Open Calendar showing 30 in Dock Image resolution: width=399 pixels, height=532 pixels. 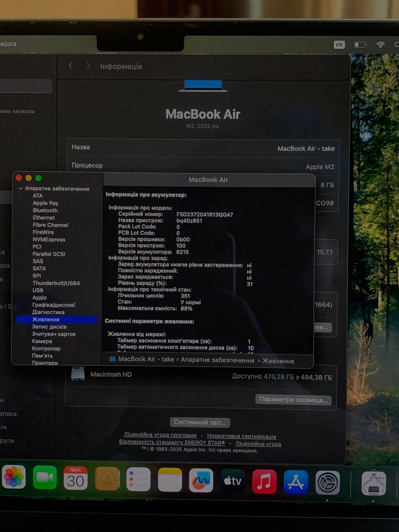(x=76, y=478)
